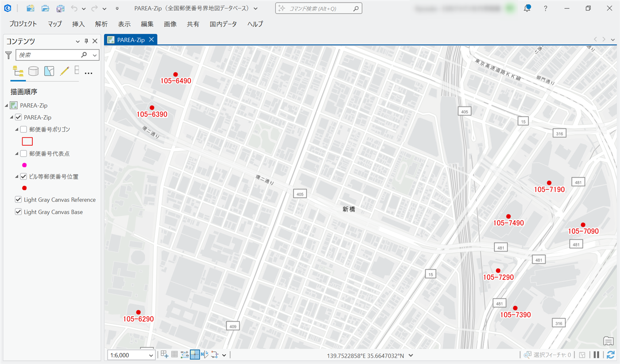
Task: Open the 解析 ribbon tab
Action: (101, 24)
